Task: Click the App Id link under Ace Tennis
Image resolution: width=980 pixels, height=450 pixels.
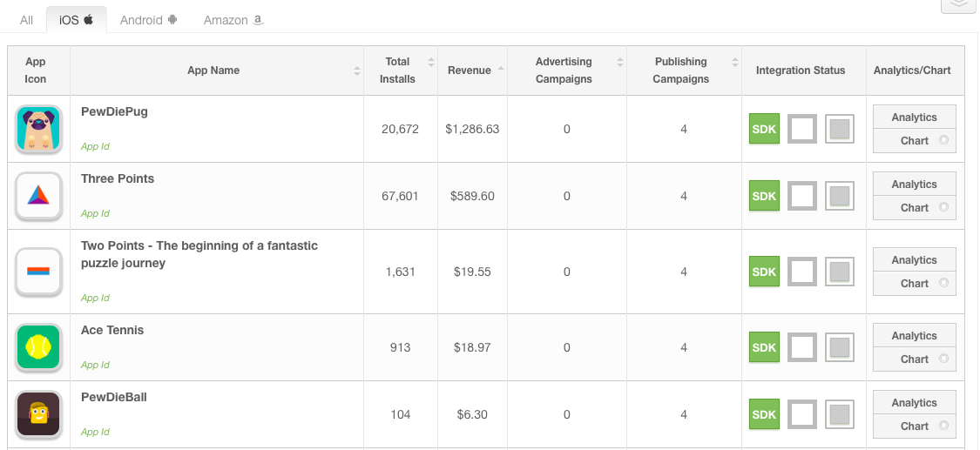Action: pos(95,366)
